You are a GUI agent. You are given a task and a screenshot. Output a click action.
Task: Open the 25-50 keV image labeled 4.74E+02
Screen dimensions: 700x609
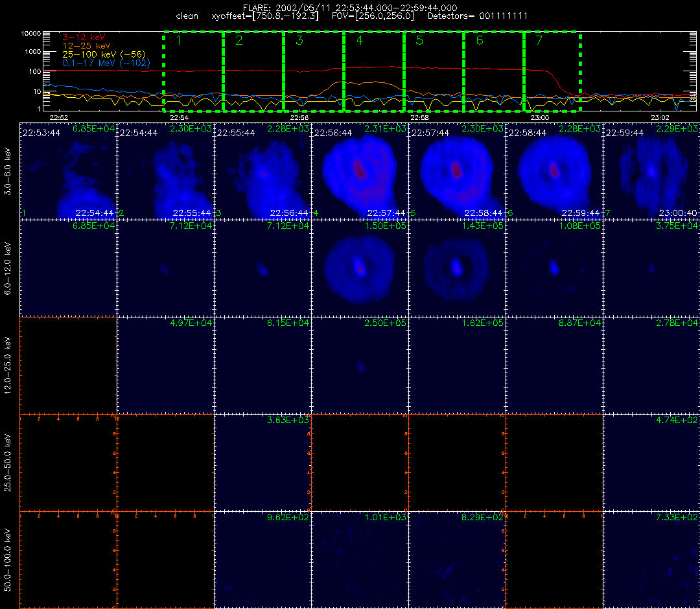(652, 463)
